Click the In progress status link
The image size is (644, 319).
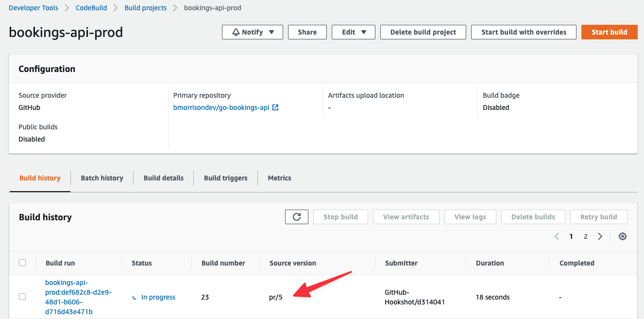(158, 297)
